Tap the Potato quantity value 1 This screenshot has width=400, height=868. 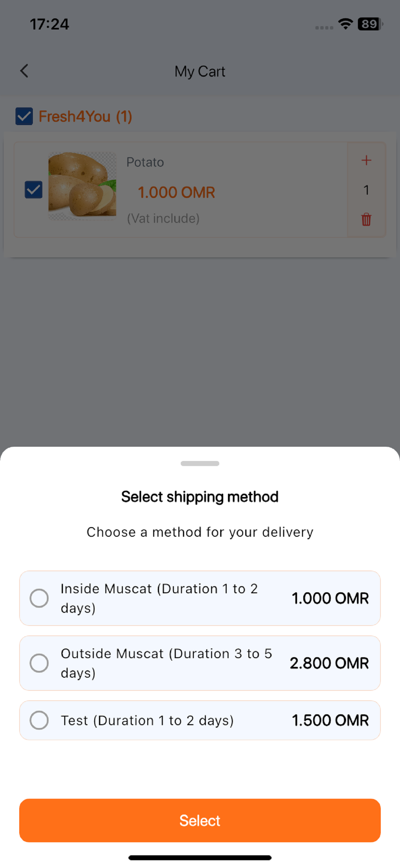pyautogui.click(x=366, y=190)
